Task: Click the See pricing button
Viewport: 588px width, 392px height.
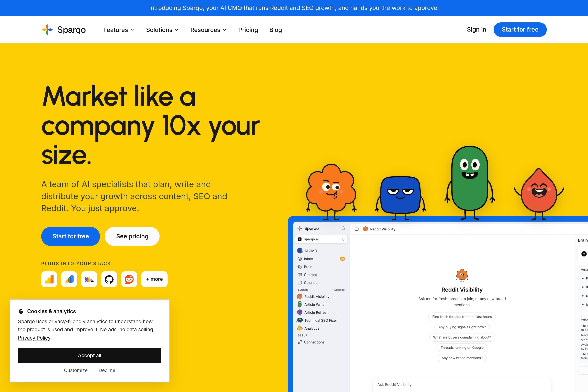Action: tap(132, 236)
